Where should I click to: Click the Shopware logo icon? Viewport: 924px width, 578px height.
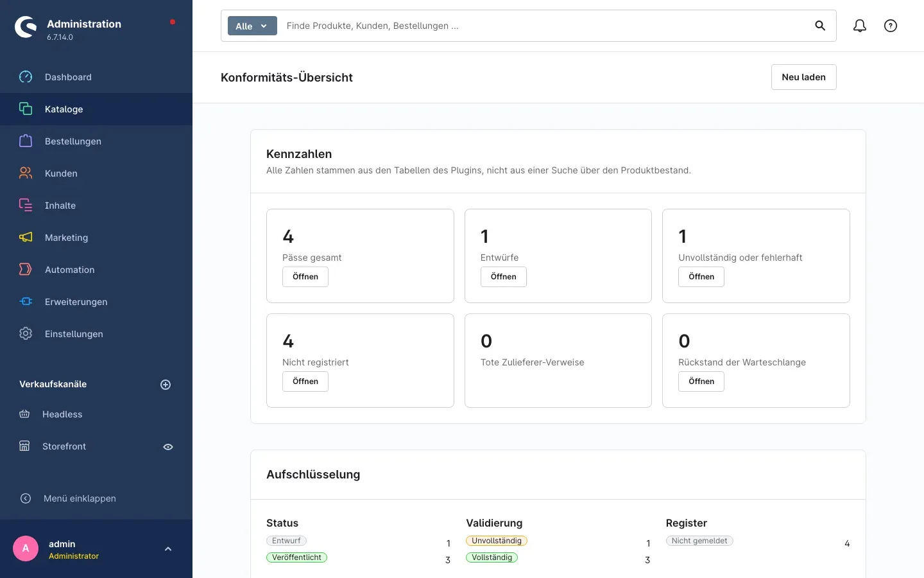click(26, 27)
